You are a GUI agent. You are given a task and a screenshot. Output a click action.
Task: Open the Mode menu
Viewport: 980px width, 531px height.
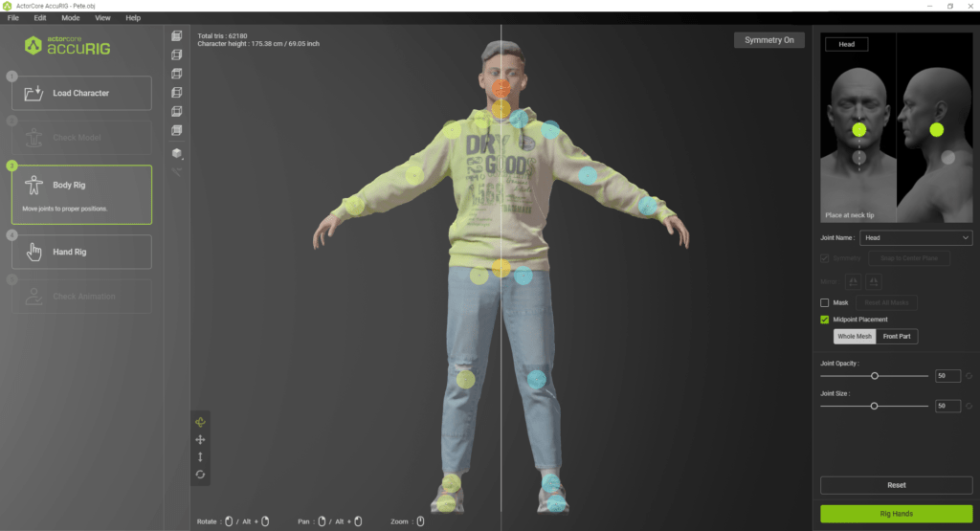pos(71,17)
